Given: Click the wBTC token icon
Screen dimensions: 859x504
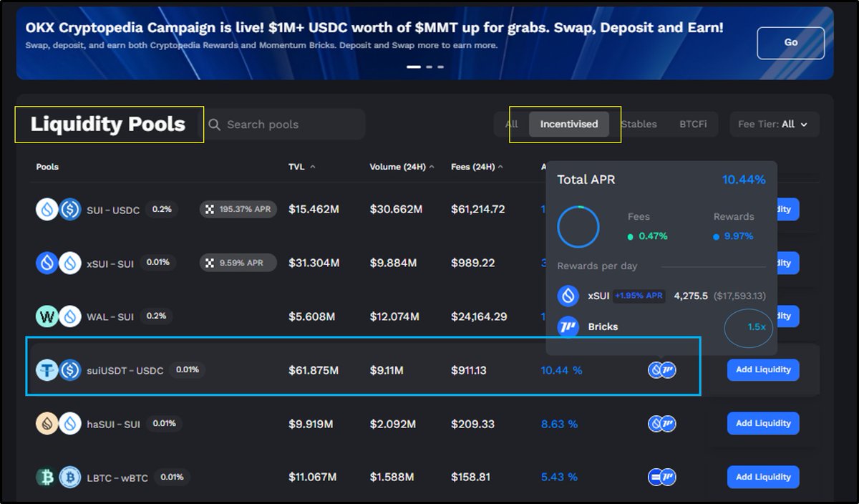Looking at the screenshot, I should pos(69,477).
